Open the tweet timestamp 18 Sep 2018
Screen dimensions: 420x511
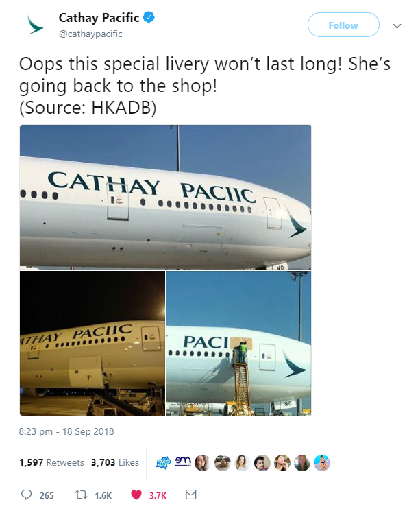click(66, 431)
